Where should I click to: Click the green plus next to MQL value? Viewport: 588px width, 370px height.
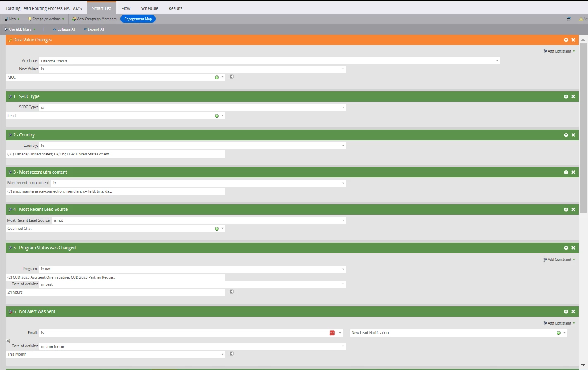point(216,77)
